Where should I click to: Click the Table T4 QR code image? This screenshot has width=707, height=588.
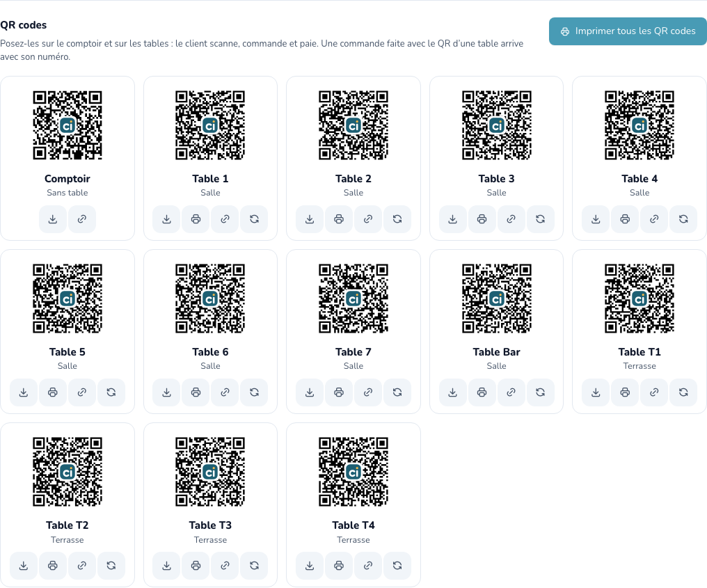tap(353, 472)
